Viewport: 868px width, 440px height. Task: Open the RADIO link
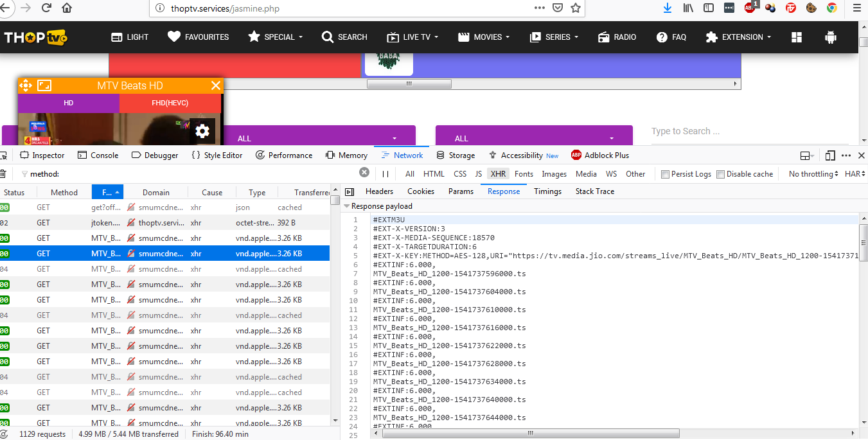pyautogui.click(x=617, y=37)
